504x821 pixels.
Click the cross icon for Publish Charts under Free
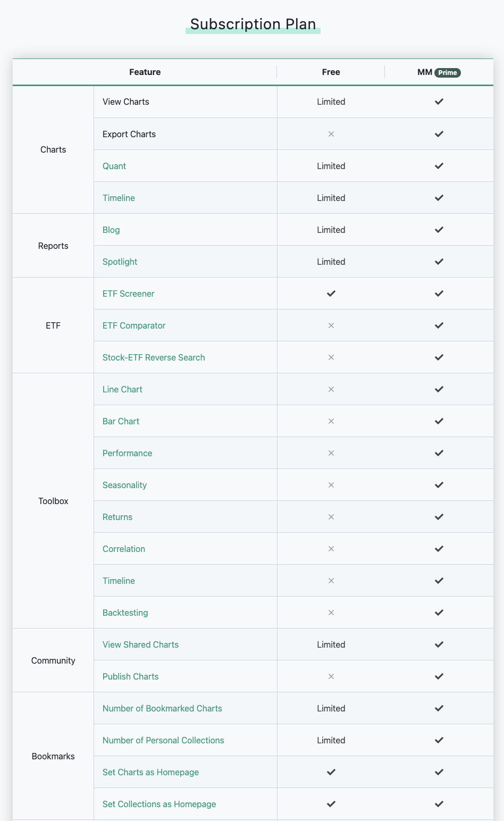(331, 676)
